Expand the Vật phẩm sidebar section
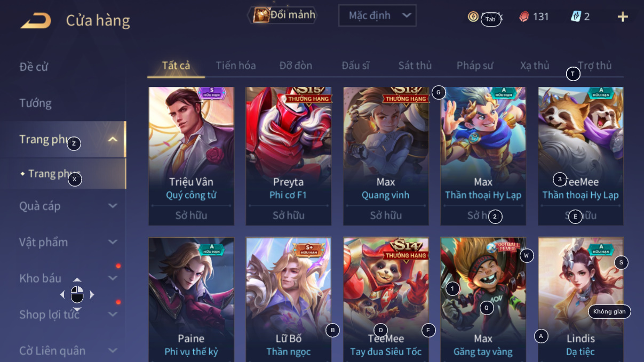This screenshot has width=644, height=362. pyautogui.click(x=113, y=242)
